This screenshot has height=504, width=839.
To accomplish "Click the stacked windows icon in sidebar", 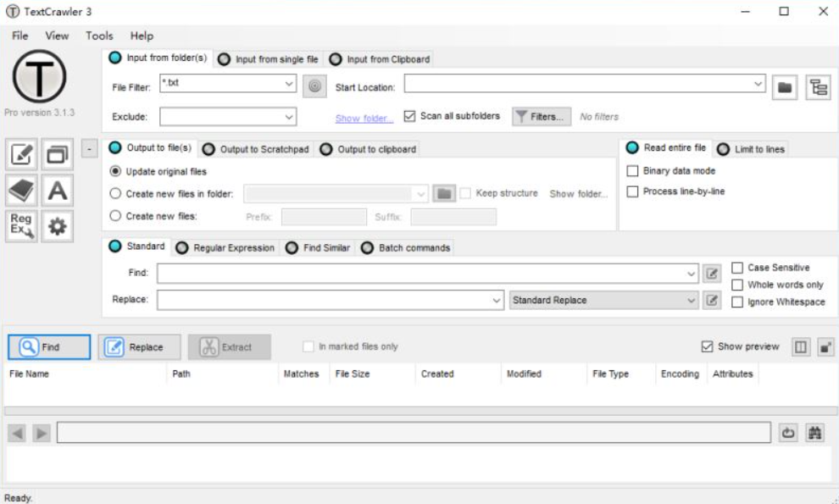I will (x=58, y=155).
